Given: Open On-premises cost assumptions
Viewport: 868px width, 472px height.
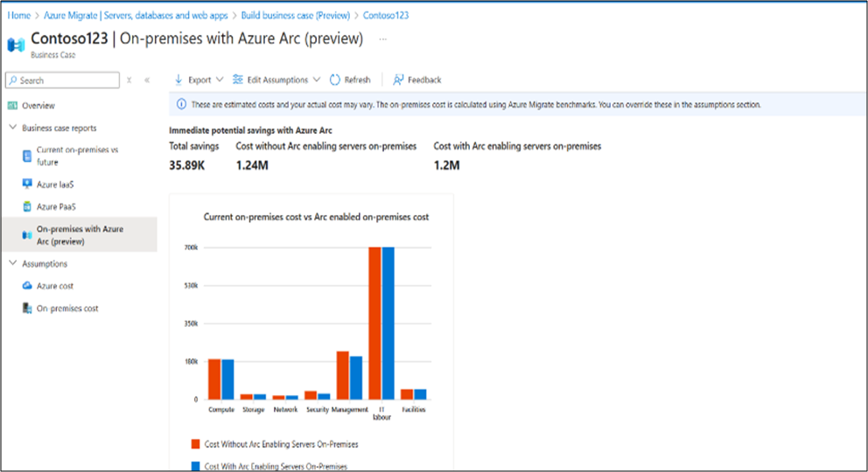Looking at the screenshot, I should [x=67, y=309].
